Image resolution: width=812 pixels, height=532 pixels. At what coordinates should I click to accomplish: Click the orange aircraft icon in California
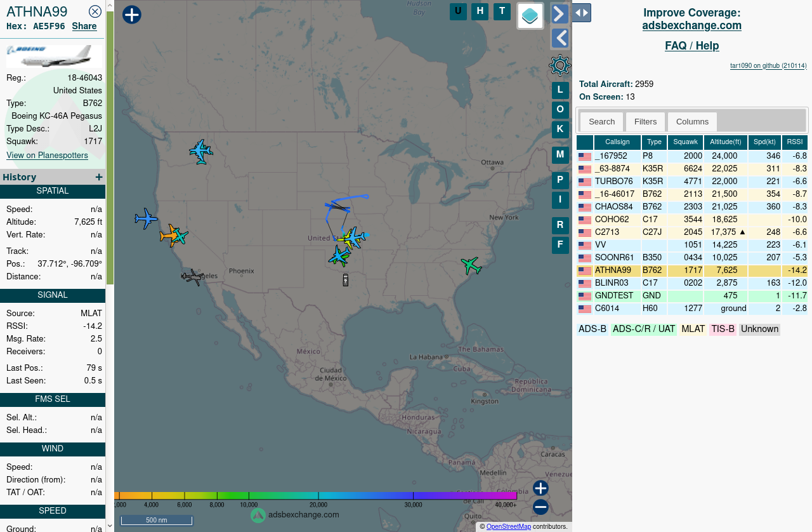(169, 236)
